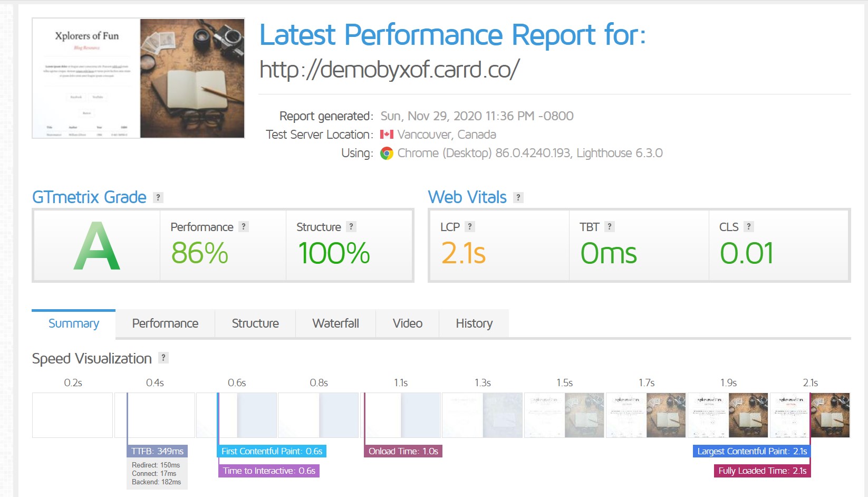Viewport: 868px width, 497px height.
Task: Show the LCP help tooltip icon
Action: pyautogui.click(x=470, y=226)
